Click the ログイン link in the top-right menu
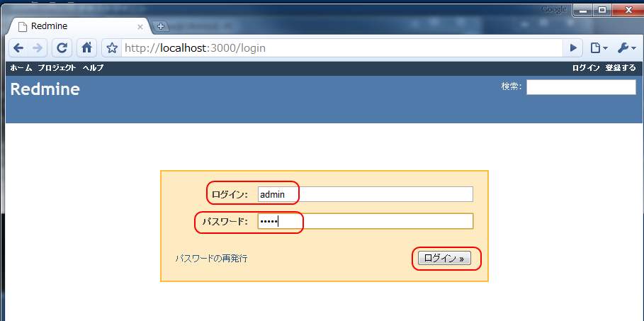Viewport: 644px width, 321px height. pos(586,68)
